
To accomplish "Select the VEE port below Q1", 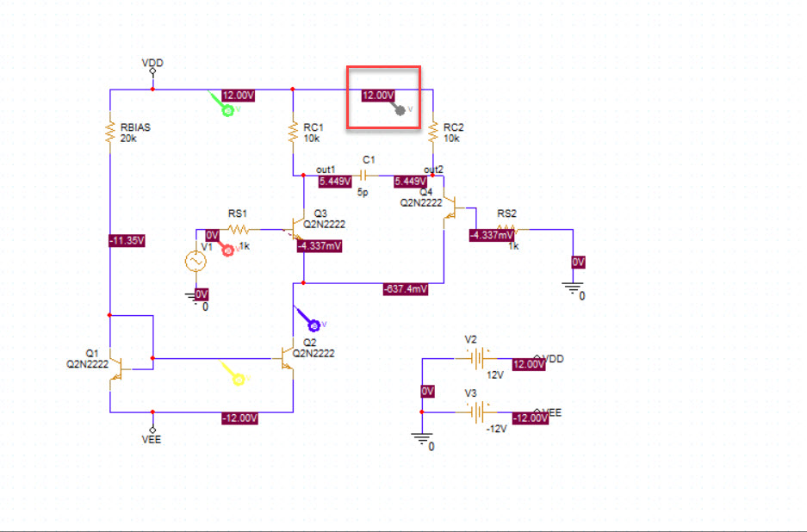I will [152, 430].
